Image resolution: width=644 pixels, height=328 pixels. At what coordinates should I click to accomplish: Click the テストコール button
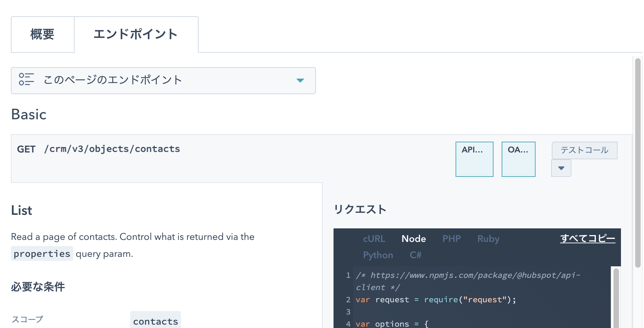click(x=584, y=150)
